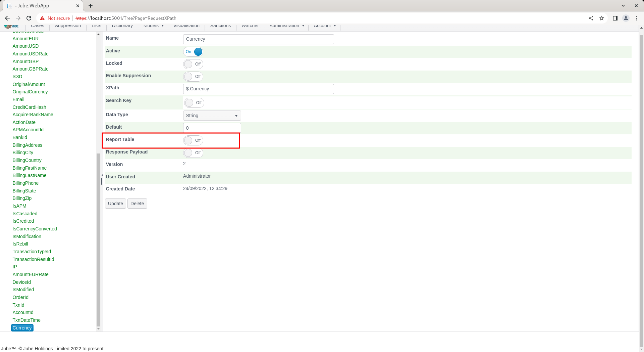Image resolution: width=644 pixels, height=352 pixels.
Task: Open a new browser tab
Action: (91, 6)
